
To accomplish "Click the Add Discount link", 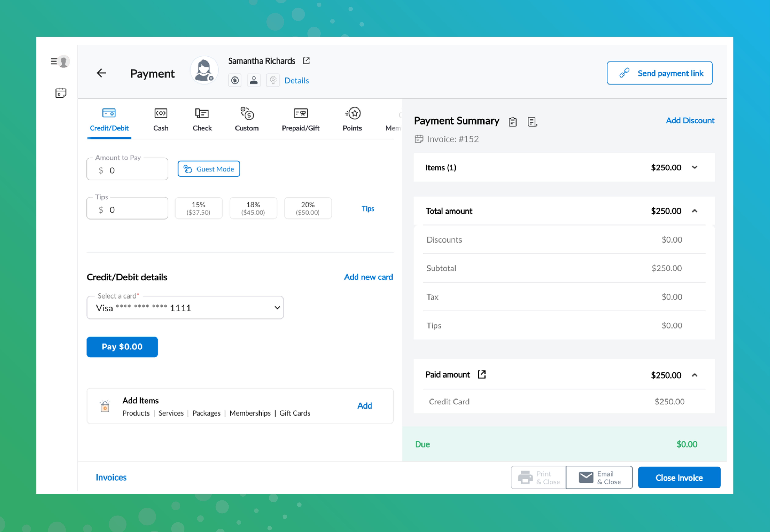I will [690, 121].
